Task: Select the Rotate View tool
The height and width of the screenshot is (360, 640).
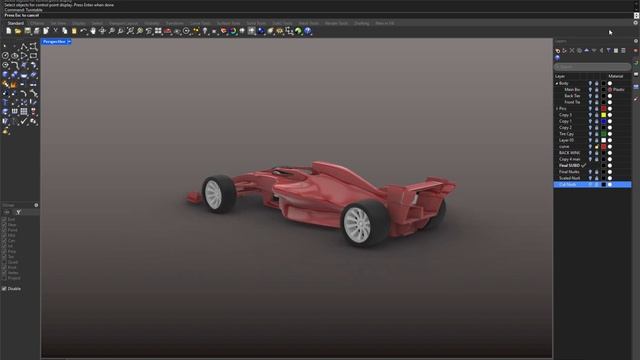Action: pos(102,31)
